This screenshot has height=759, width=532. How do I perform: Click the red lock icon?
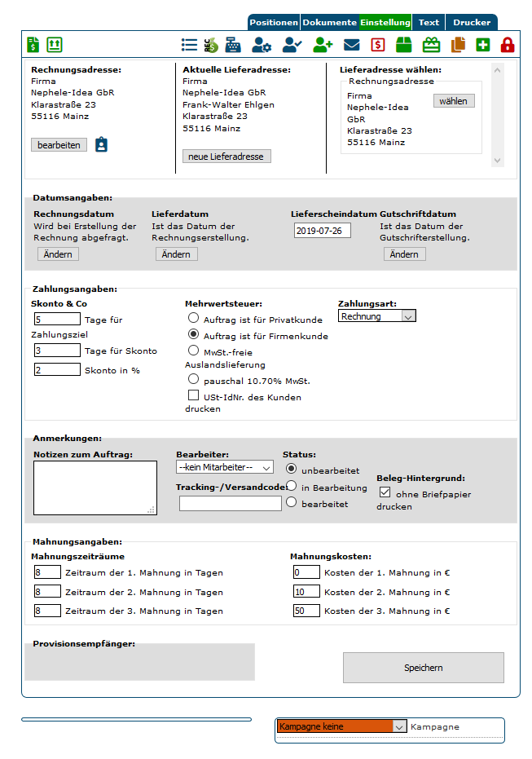(508, 45)
